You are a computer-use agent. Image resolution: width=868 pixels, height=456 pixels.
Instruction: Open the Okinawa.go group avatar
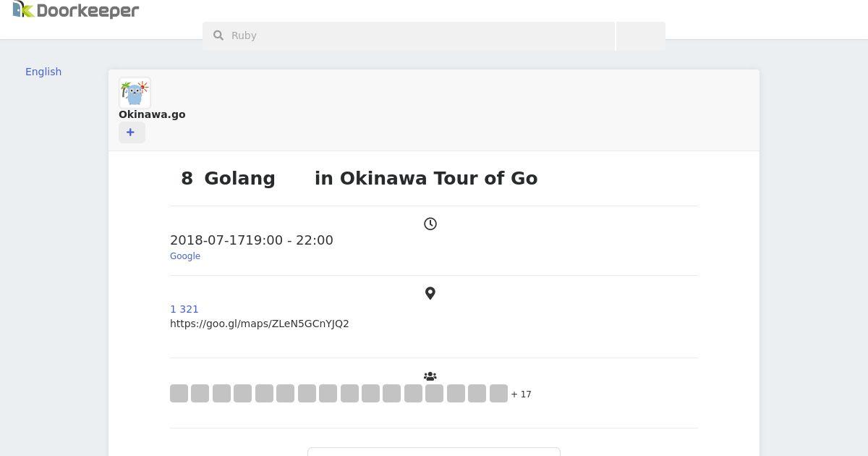click(135, 93)
